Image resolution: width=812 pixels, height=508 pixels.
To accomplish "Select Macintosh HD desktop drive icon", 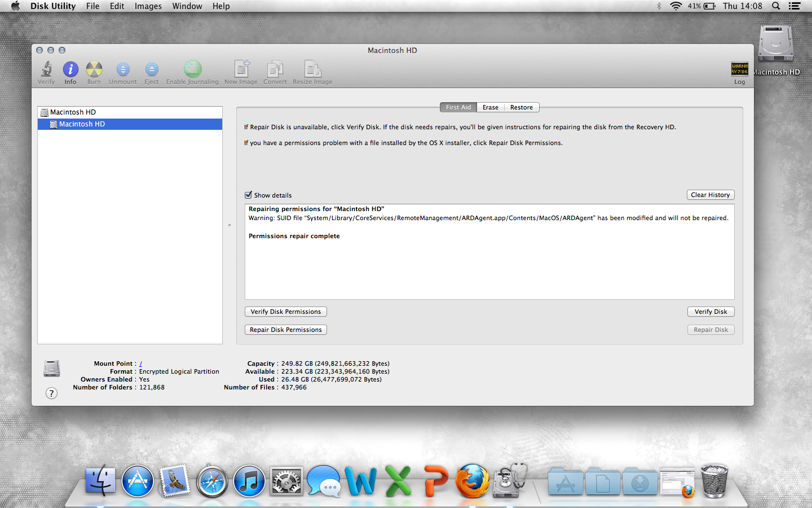I will (x=776, y=44).
